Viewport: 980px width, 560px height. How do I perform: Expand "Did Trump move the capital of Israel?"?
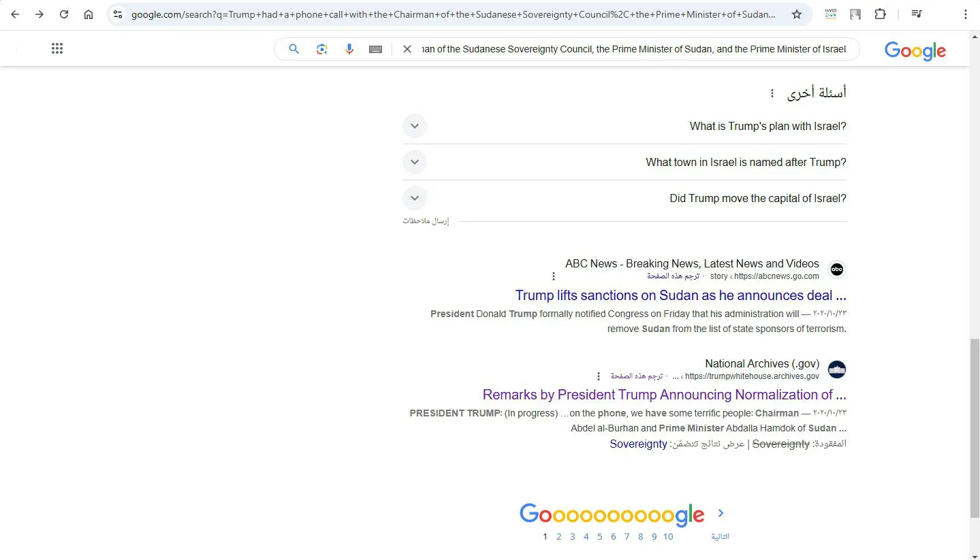[625, 198]
